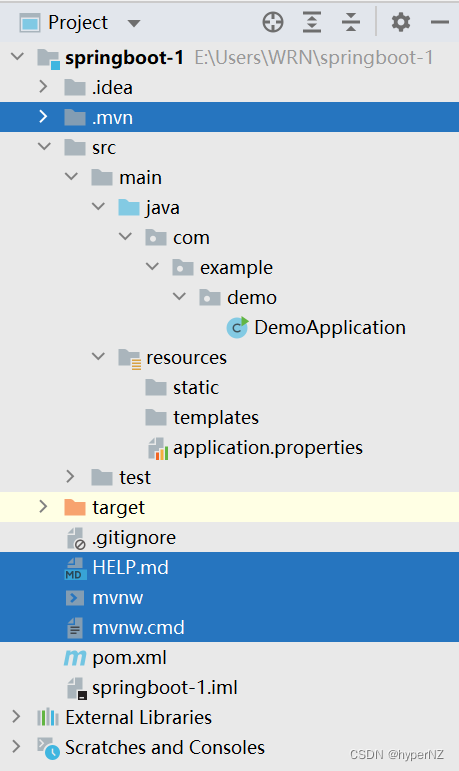The width and height of the screenshot is (459, 771).
Task: Click the mvnw shell script icon
Action: point(75,598)
